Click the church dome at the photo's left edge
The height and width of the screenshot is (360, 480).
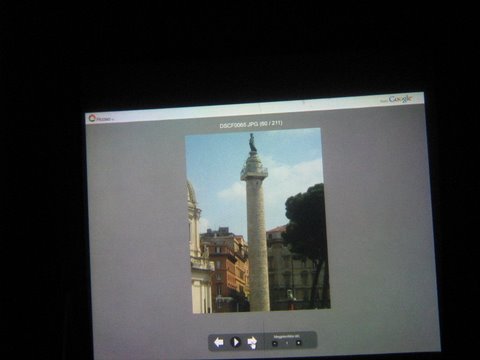point(191,192)
